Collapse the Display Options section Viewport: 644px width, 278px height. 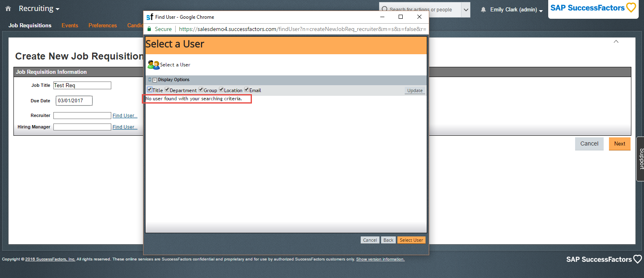[154, 80]
